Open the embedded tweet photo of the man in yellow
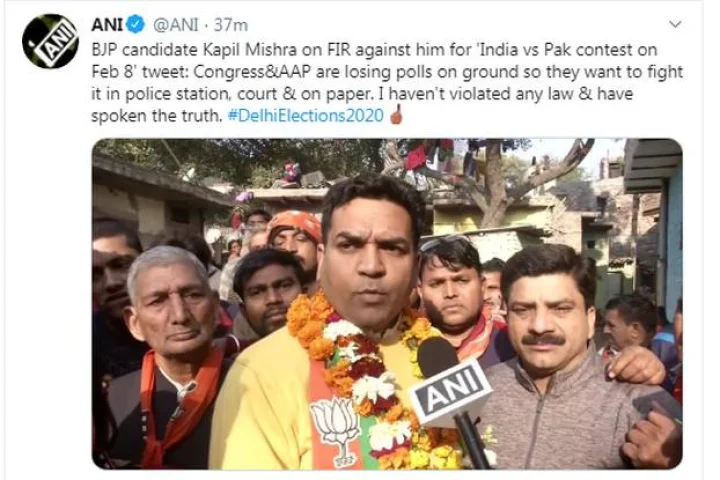 387,304
